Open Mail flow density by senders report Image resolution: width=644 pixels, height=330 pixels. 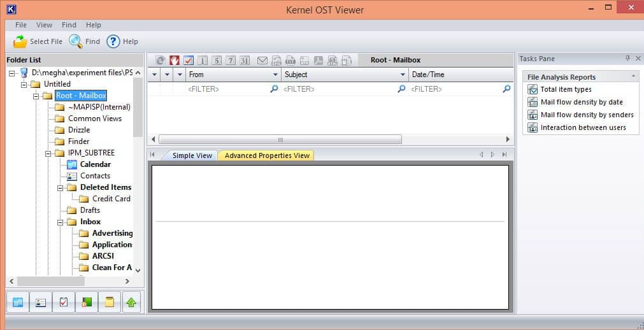(x=581, y=115)
